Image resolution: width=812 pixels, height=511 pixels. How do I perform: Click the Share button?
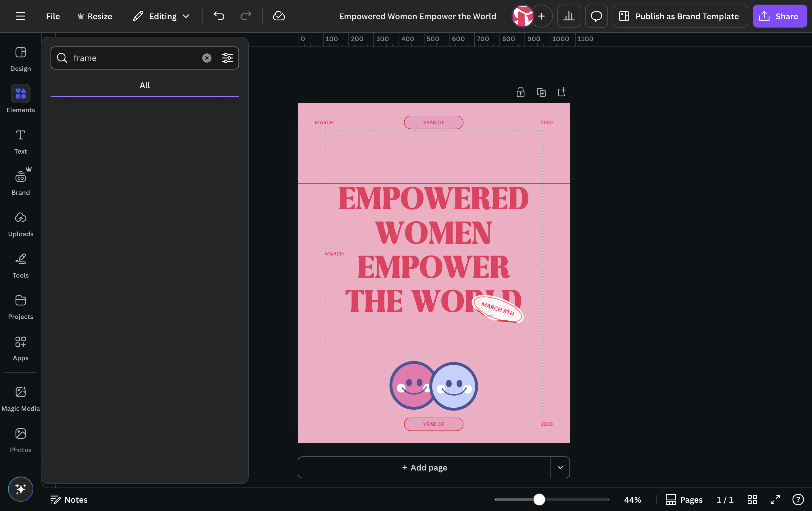click(x=780, y=16)
